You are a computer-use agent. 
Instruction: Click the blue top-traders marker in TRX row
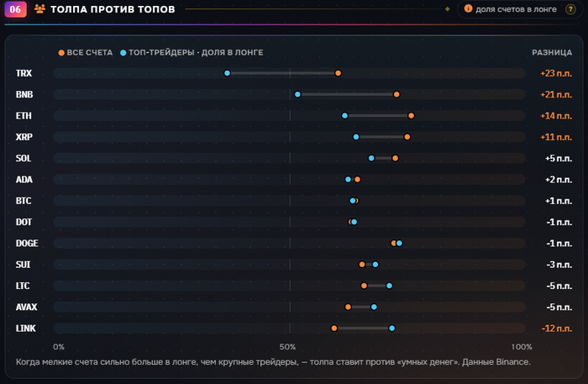[x=227, y=73]
